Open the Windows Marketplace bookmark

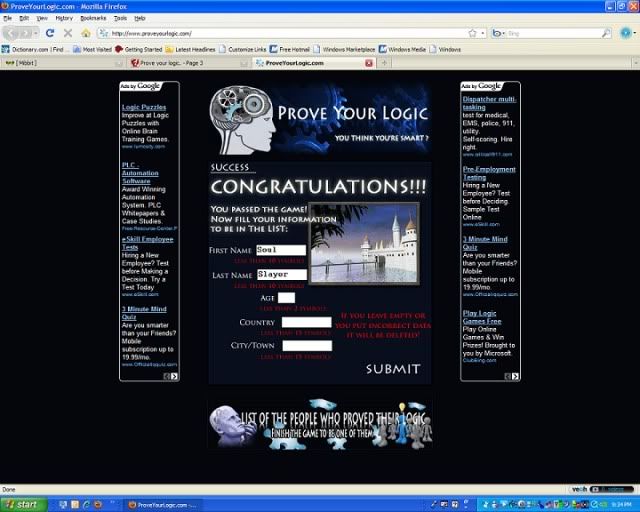coord(344,49)
